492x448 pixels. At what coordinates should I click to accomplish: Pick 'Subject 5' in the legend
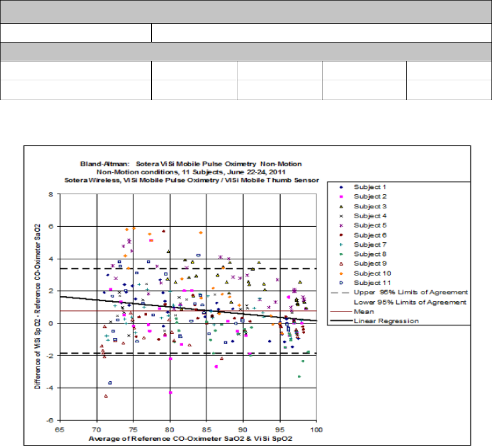point(370,226)
